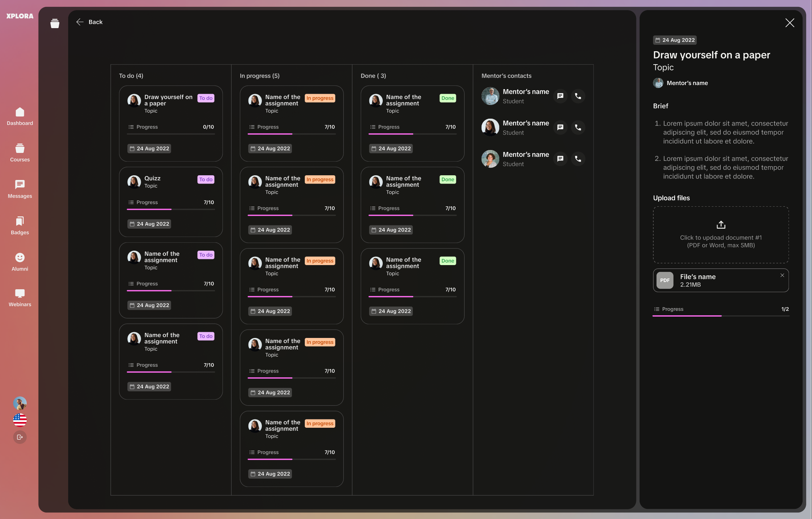Click the XPLORA logo
Image resolution: width=812 pixels, height=519 pixels.
tap(20, 16)
